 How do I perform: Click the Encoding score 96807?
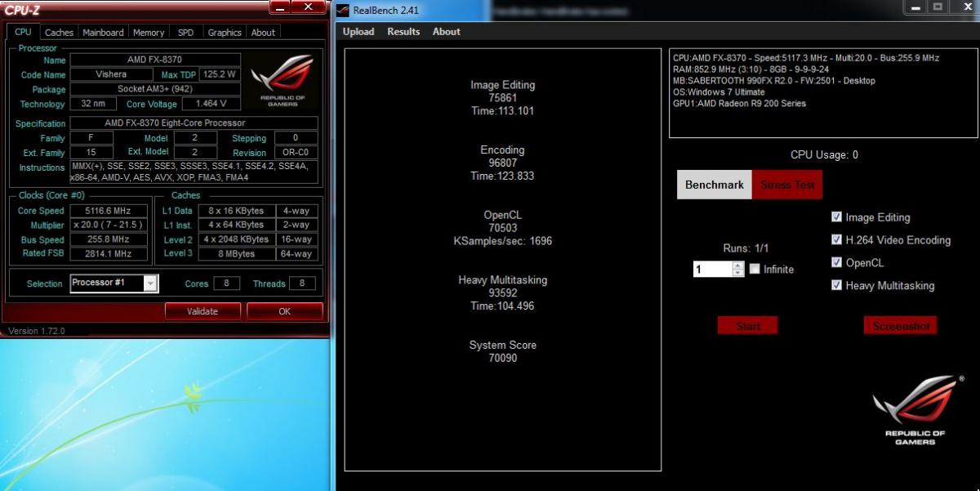[x=503, y=163]
